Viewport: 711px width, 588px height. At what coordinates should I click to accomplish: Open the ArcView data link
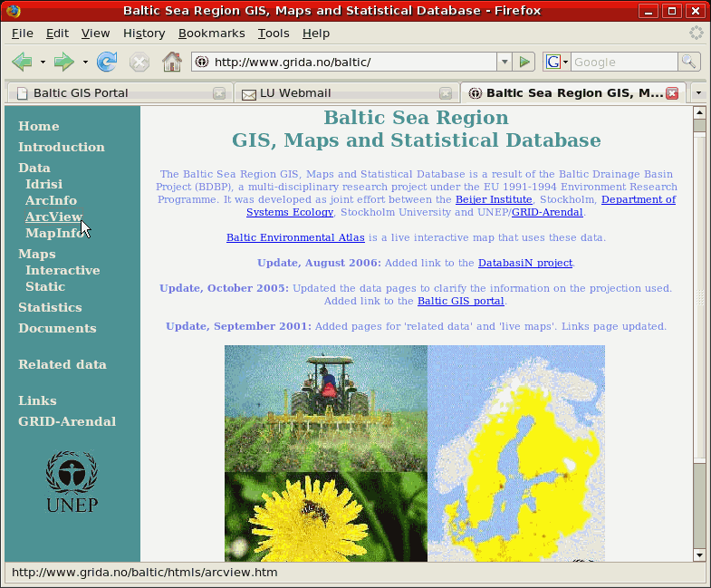click(53, 217)
